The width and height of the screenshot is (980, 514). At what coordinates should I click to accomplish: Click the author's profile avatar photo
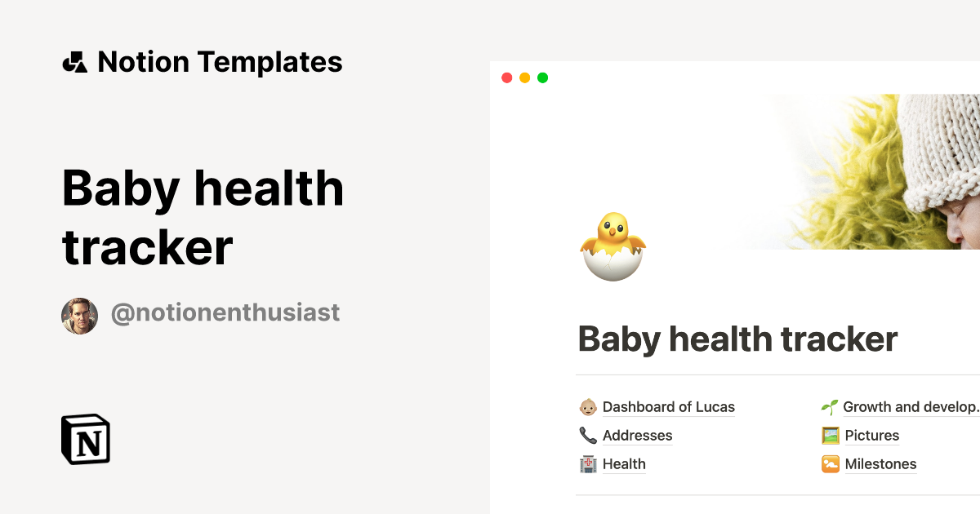click(79, 316)
